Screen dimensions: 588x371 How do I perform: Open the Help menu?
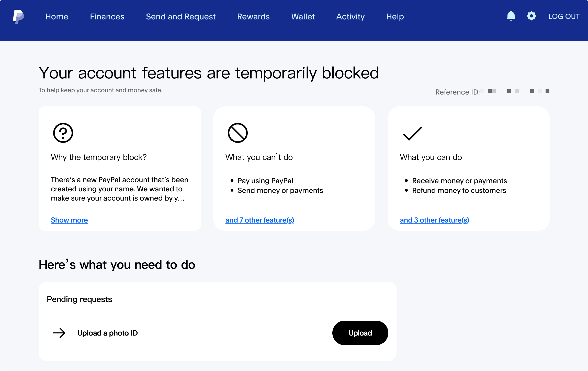(x=395, y=17)
